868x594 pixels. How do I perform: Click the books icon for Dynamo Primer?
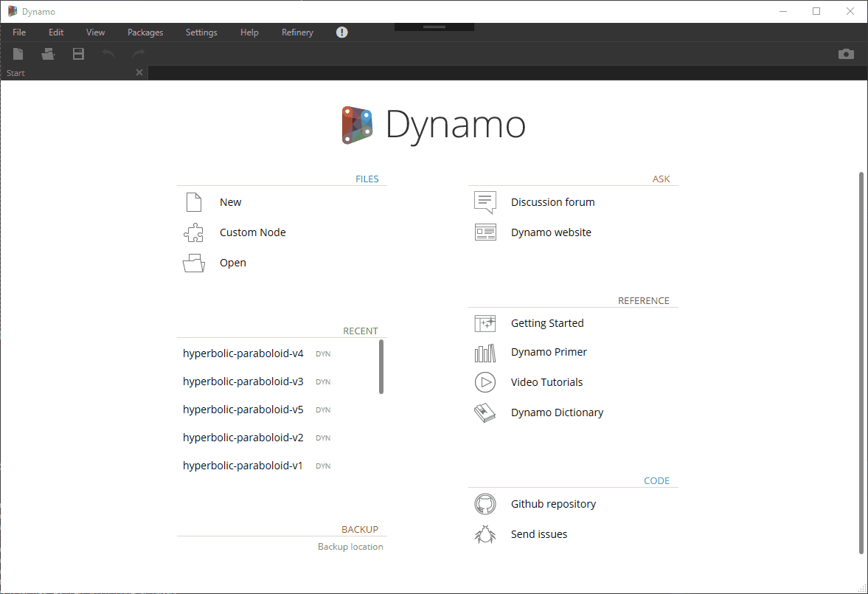click(x=485, y=353)
